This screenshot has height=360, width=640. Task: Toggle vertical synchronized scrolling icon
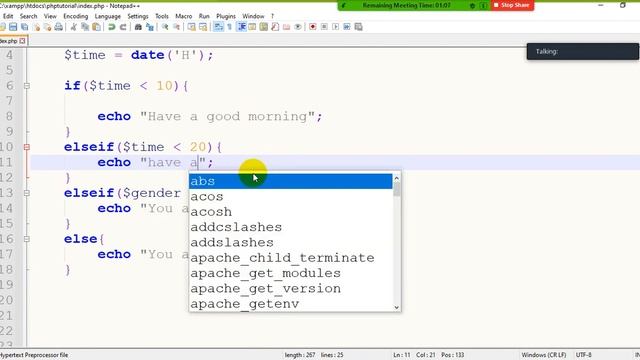coord(191,27)
